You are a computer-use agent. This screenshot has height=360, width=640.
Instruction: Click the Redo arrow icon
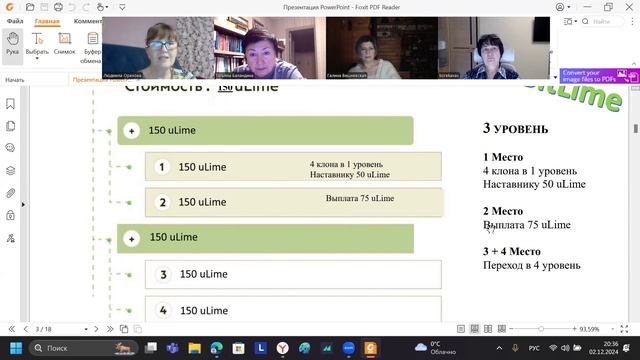(x=86, y=7)
